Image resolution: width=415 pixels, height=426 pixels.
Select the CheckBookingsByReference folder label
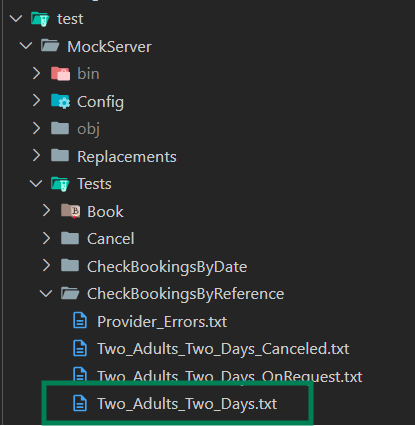click(186, 294)
